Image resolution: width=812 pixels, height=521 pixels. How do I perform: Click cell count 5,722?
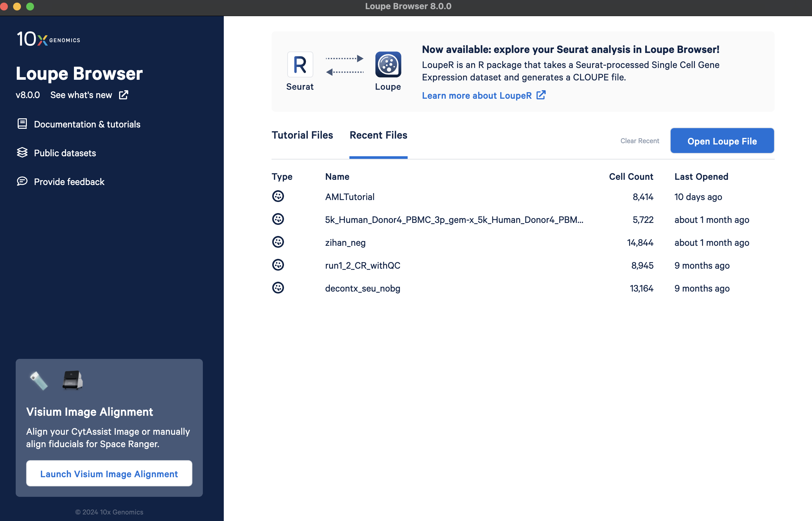[x=643, y=220]
